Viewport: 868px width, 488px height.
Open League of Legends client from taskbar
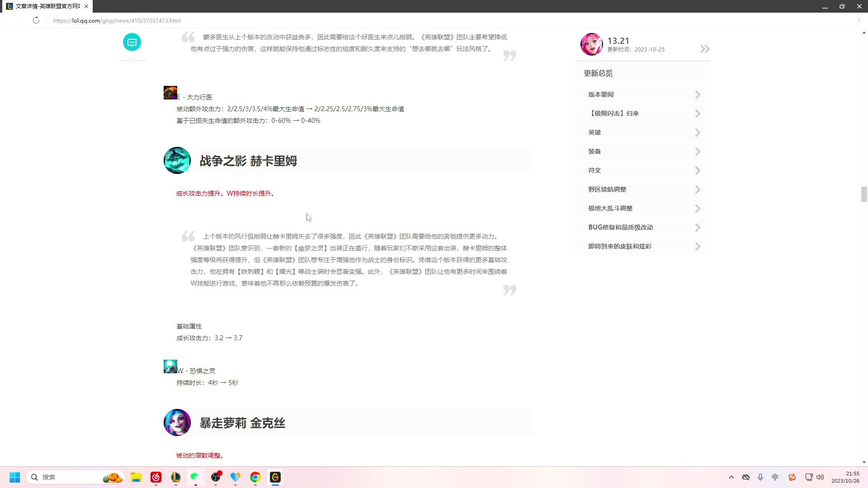pyautogui.click(x=176, y=477)
